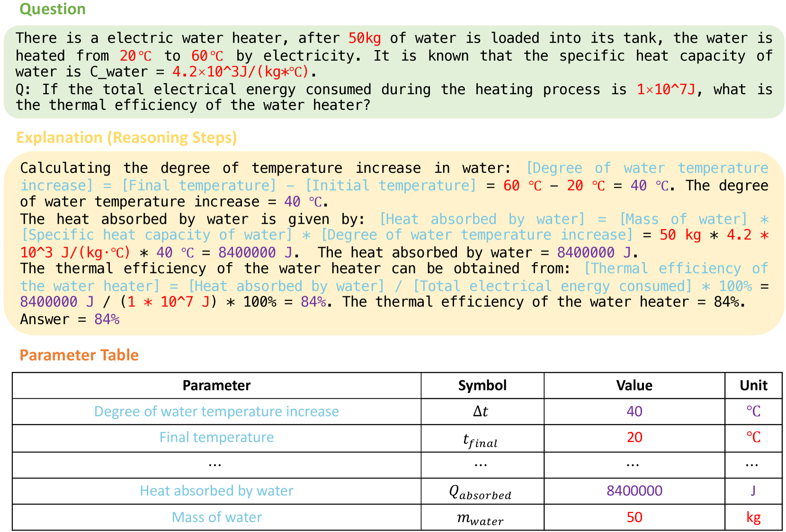Viewport: 786px width, 532px height.
Task: Click the green 'Question' heading
Action: pos(53,9)
